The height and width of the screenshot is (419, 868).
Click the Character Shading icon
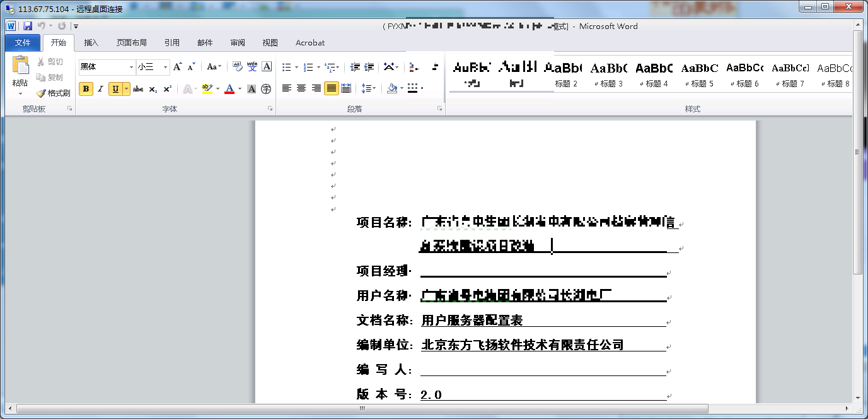[x=252, y=89]
